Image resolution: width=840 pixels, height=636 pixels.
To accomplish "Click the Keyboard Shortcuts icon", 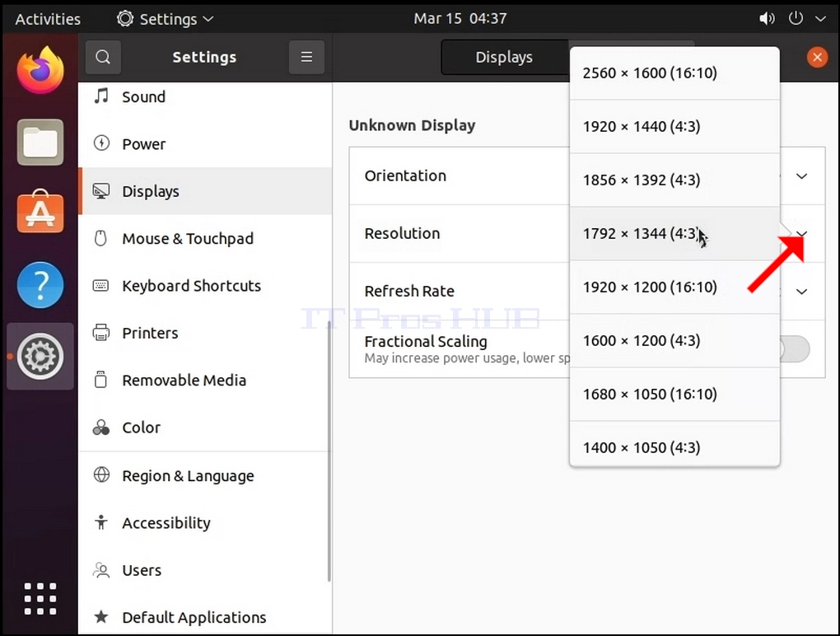I will 100,285.
